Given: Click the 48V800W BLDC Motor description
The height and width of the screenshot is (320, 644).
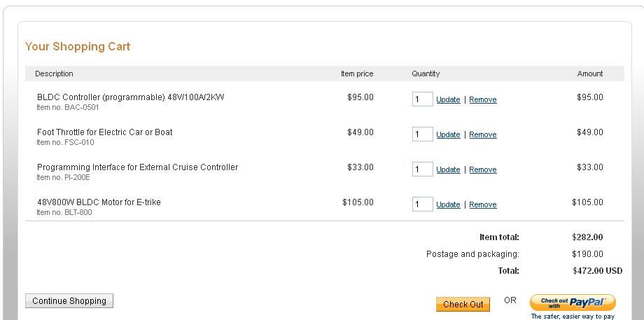Looking at the screenshot, I should click(99, 202).
